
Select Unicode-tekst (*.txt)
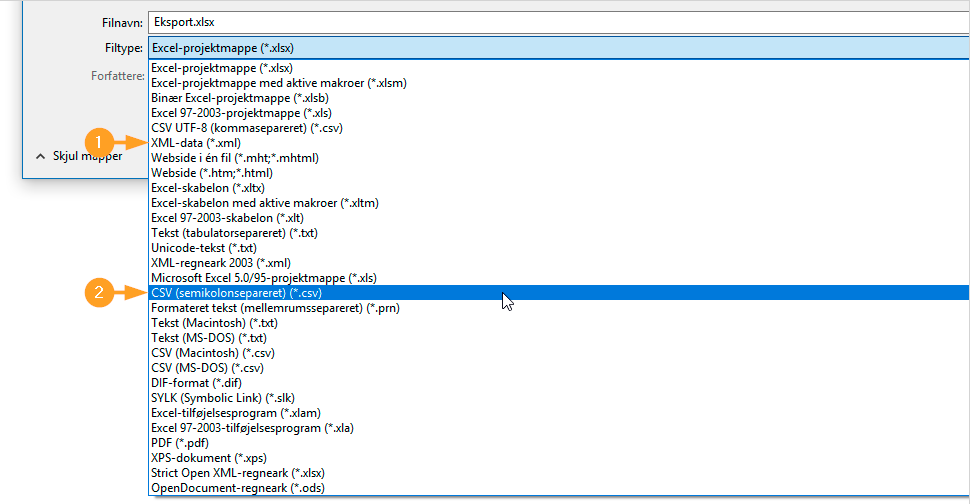559,248
